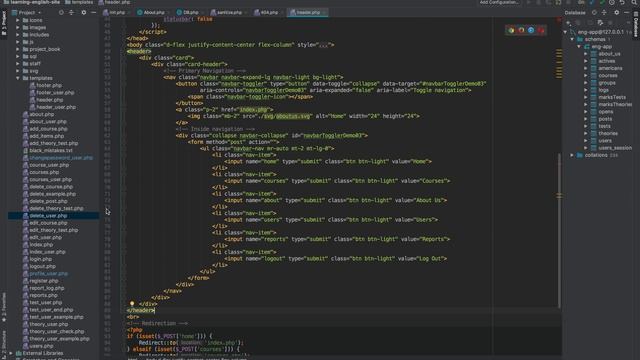The height and width of the screenshot is (360, 640).
Task: Select users.php in project tree
Action: [x=41, y=346]
